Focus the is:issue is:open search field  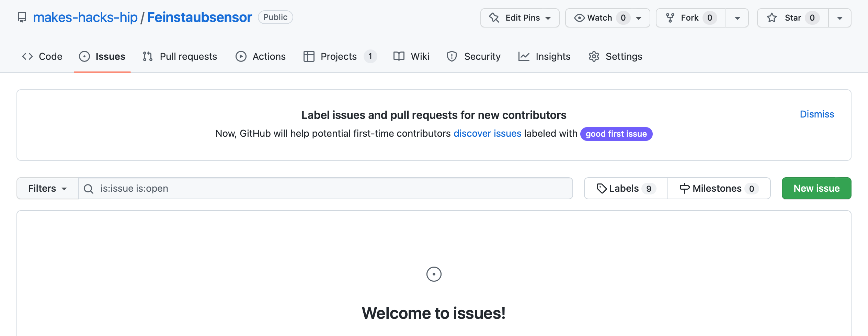click(325, 188)
